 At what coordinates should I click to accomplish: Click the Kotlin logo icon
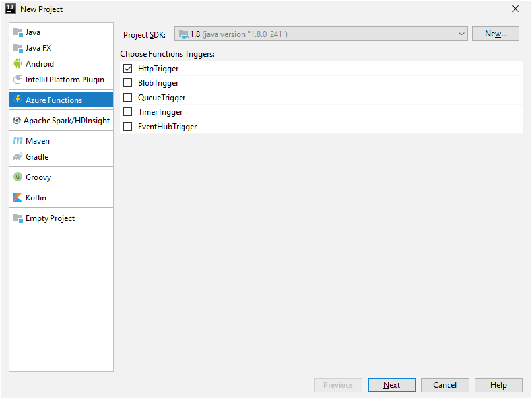click(x=18, y=197)
